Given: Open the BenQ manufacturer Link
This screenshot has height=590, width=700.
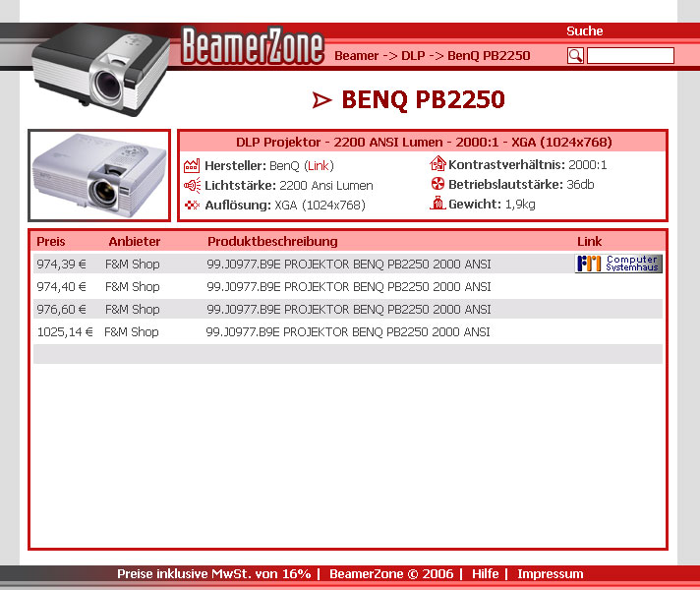Looking at the screenshot, I should (x=319, y=166).
